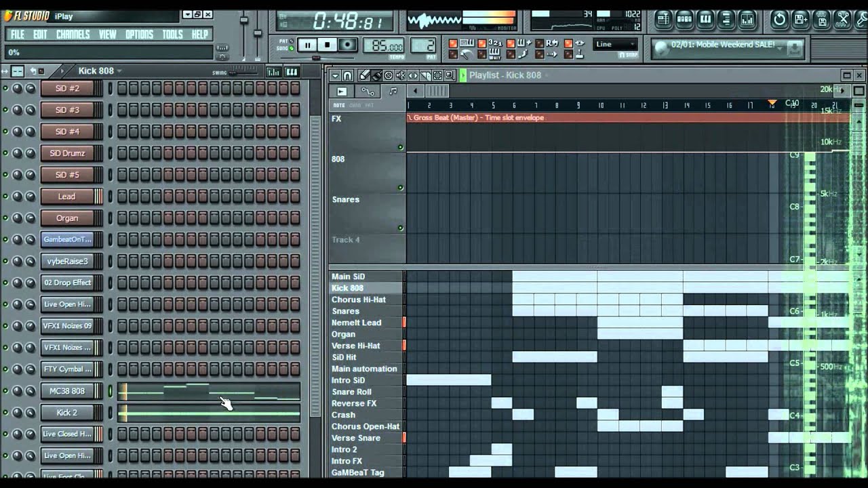
Task: Open the mixer shortcut icon
Action: point(747,20)
